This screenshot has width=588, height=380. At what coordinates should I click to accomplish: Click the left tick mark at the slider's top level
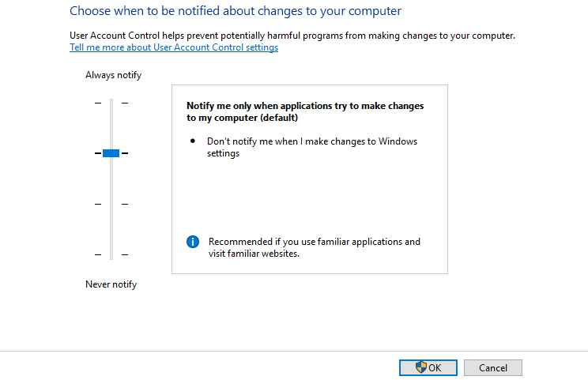pyautogui.click(x=98, y=103)
